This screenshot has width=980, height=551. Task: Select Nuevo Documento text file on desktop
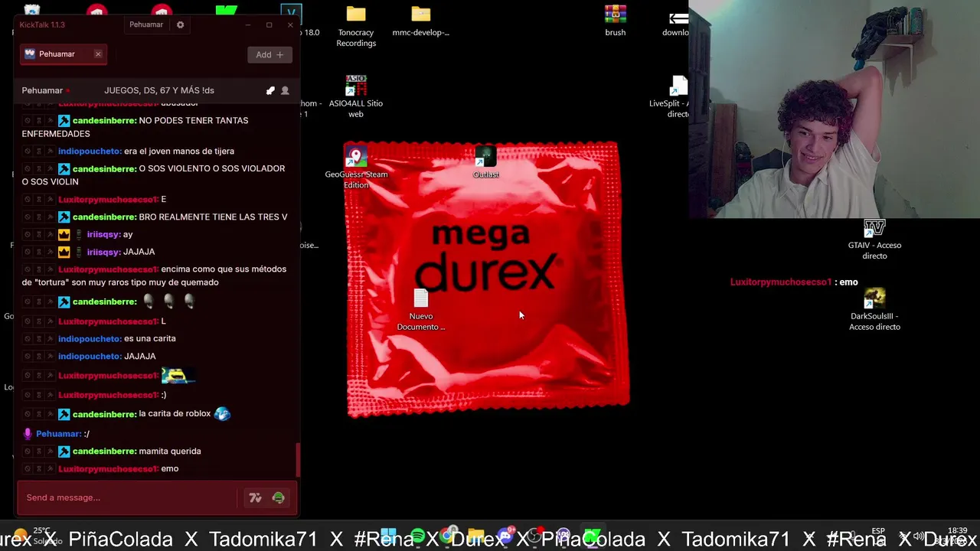421,310
